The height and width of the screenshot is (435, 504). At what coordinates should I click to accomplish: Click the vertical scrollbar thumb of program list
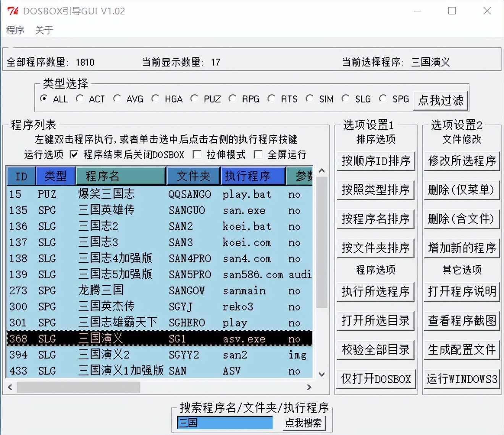[x=322, y=242]
